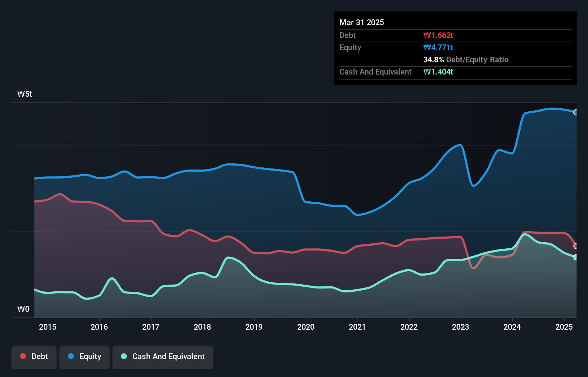588x377 pixels.
Task: Click the red Debt legend dot
Action: click(22, 356)
